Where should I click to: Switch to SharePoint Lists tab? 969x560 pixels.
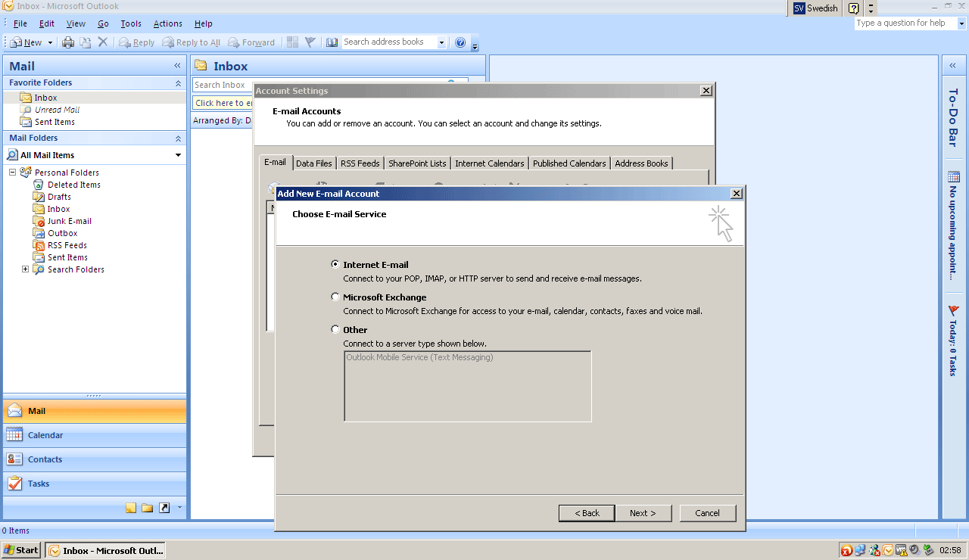[417, 163]
